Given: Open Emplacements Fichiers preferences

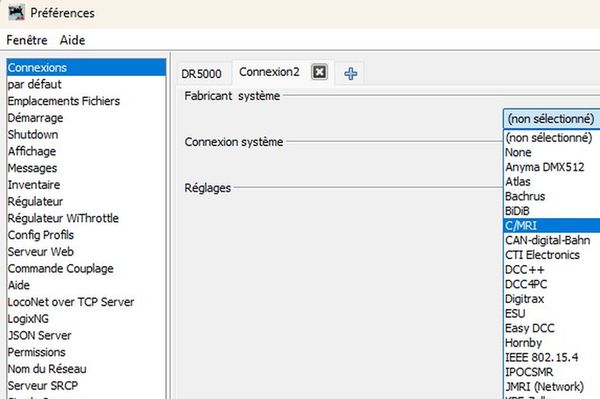Looking at the screenshot, I should (86, 101).
